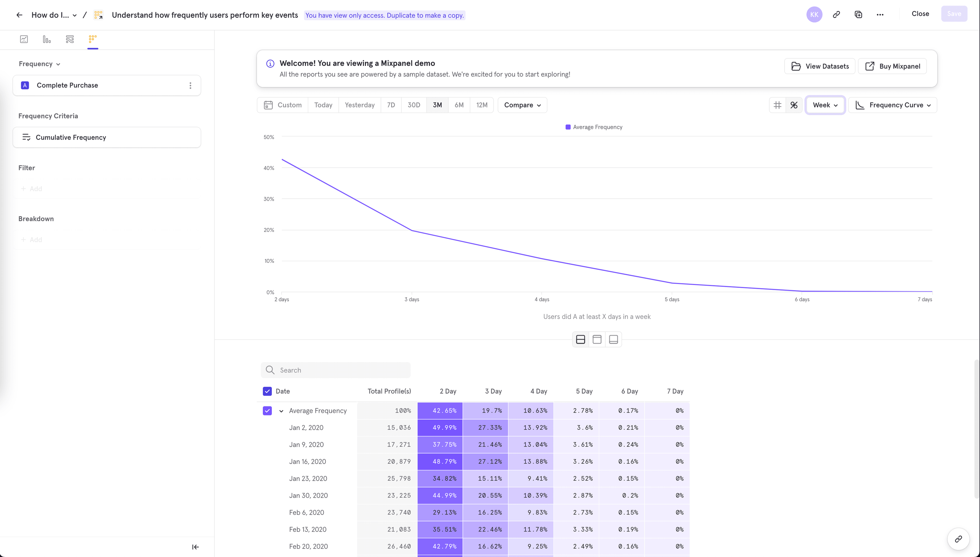Toggle the Date header checkbox

[267, 391]
